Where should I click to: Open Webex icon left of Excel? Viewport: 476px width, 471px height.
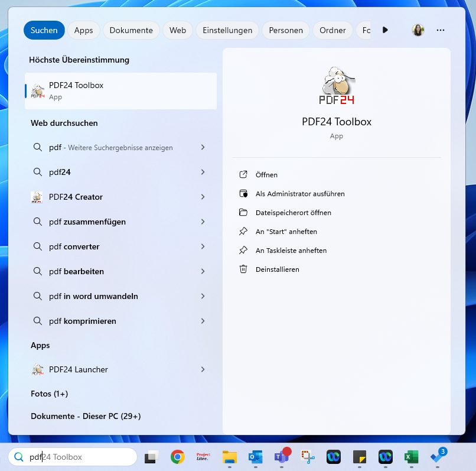(x=386, y=457)
